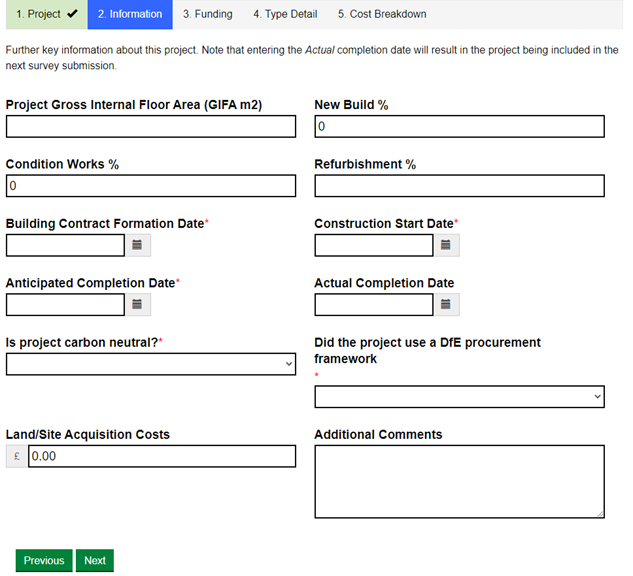Screen dimensions: 633x576
Task: Click into the New Build % field
Action: [459, 126]
